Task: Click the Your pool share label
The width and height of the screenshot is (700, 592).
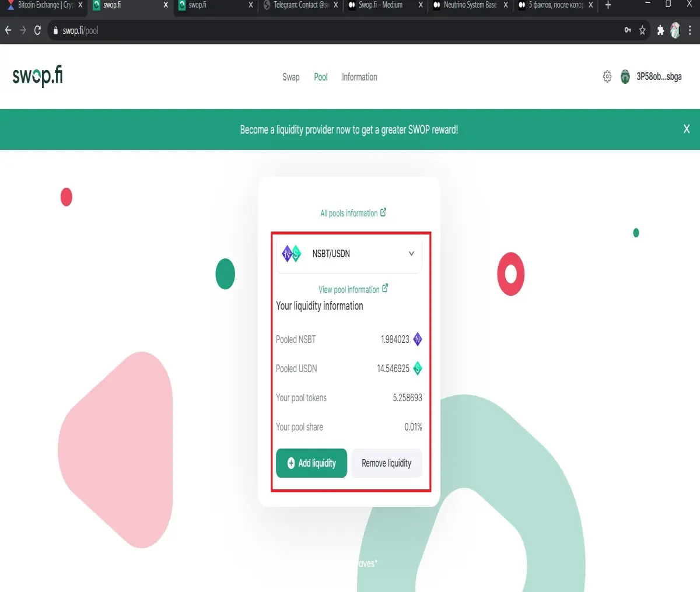Action: pyautogui.click(x=299, y=427)
